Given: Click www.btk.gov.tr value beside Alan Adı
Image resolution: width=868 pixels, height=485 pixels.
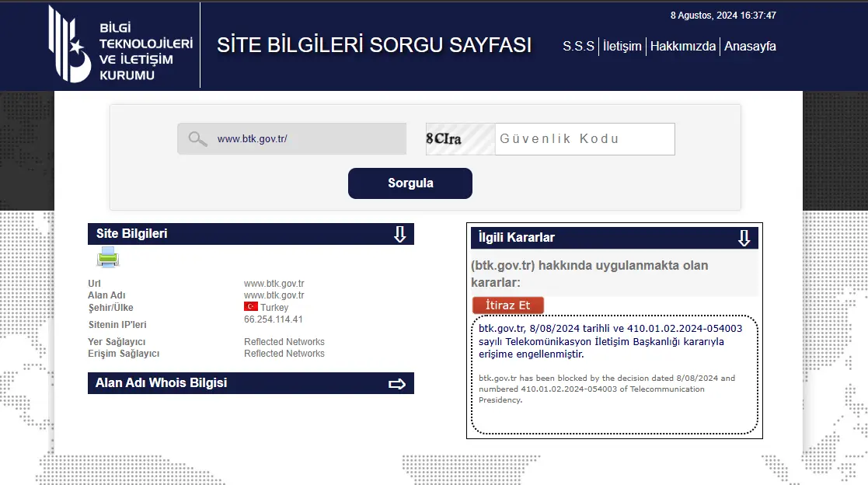Looking at the screenshot, I should coord(274,295).
